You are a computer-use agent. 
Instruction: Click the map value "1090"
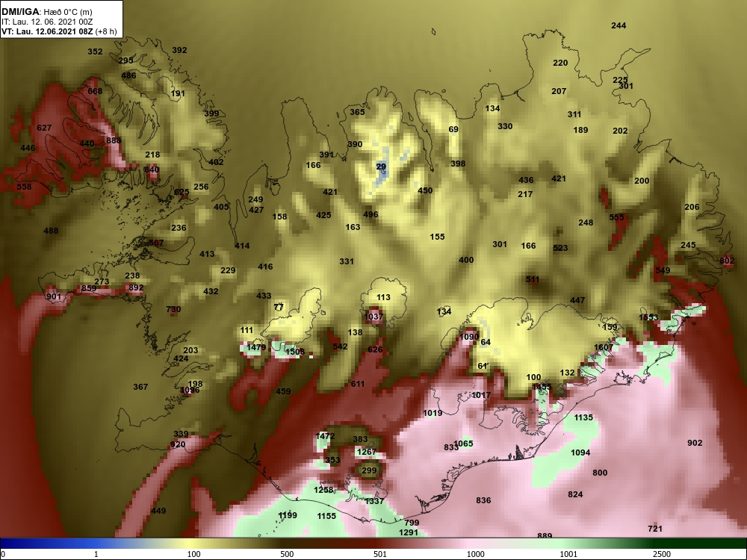pos(469,337)
